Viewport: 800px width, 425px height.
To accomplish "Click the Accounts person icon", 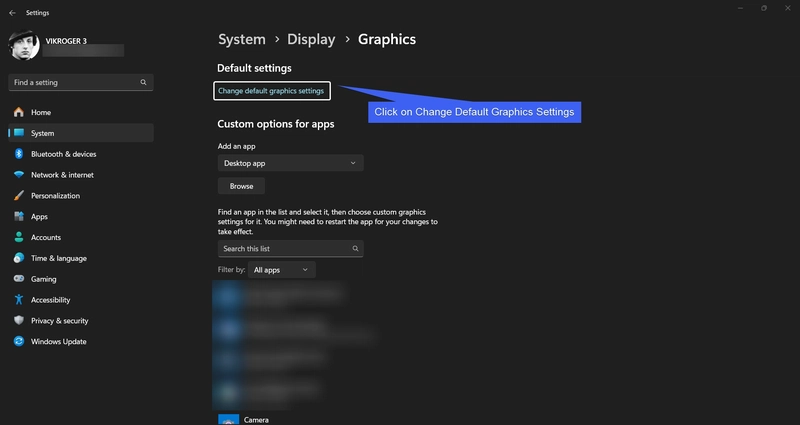I will click(19, 237).
